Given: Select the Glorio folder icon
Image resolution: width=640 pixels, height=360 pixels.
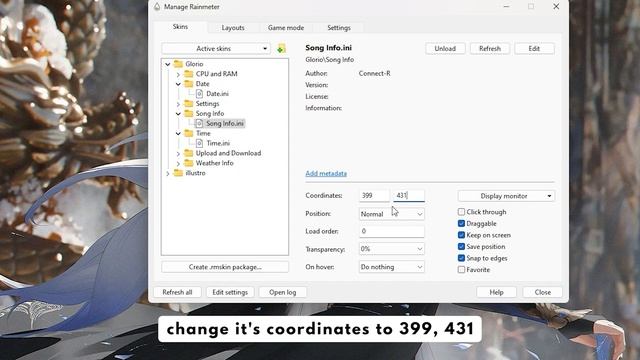Looking at the screenshot, I should click(178, 64).
